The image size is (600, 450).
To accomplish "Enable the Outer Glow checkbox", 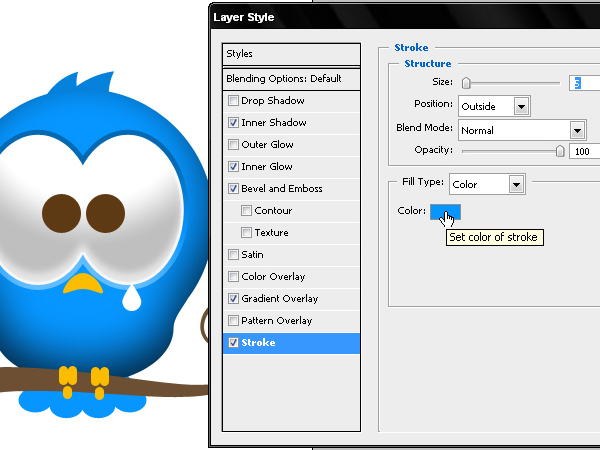I will (233, 145).
